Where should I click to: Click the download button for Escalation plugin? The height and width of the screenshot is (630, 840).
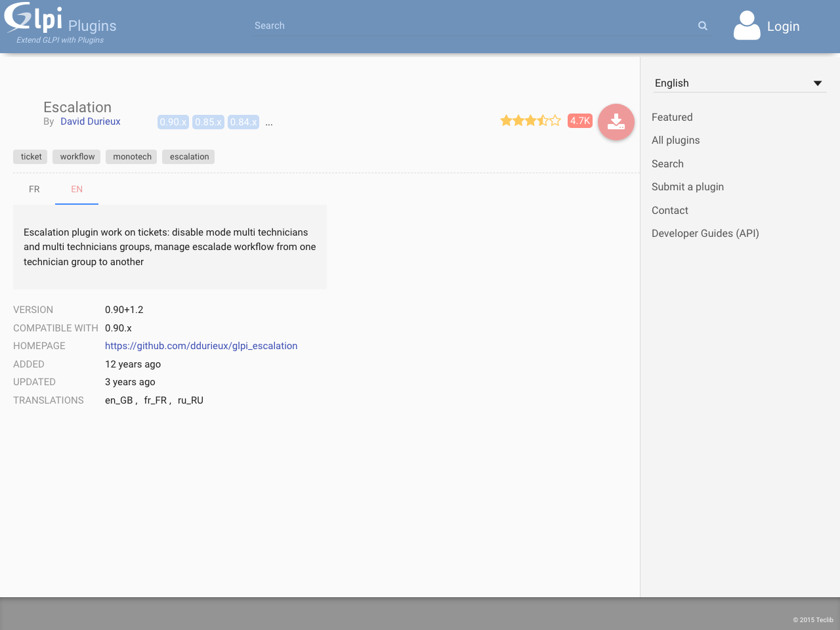coord(616,121)
